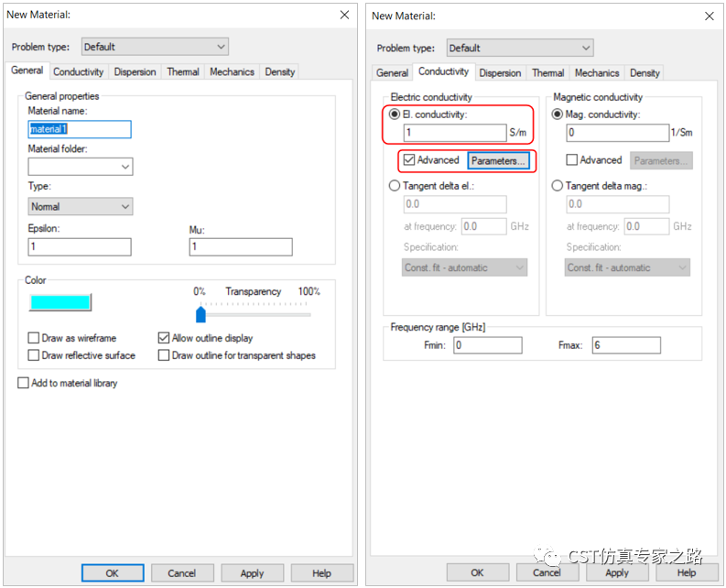The image size is (726, 588).
Task: Click Apply in the right dialog
Action: (617, 572)
